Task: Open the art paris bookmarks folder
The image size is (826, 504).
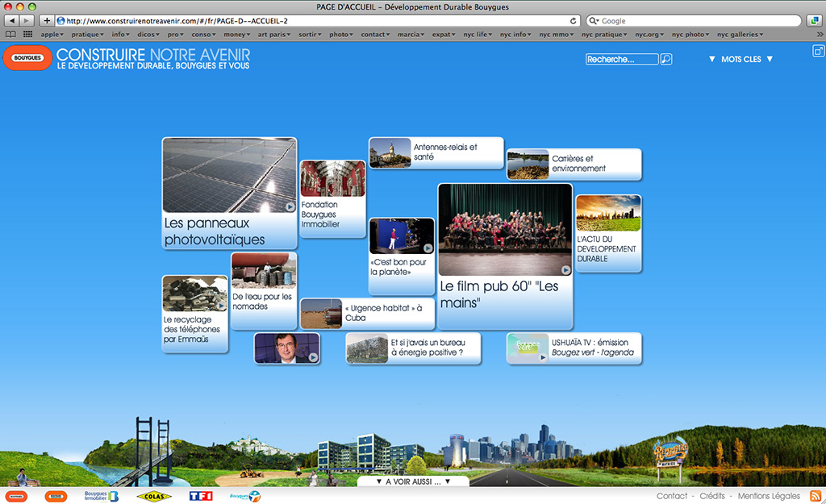Action: (x=274, y=34)
